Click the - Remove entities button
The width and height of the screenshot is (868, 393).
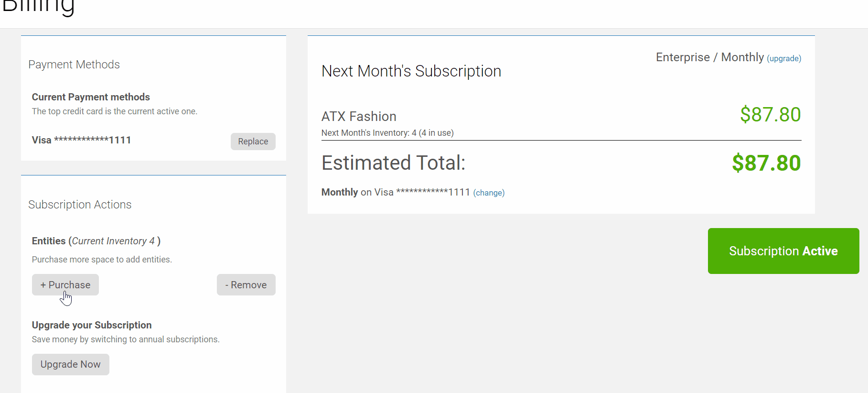[x=246, y=285]
